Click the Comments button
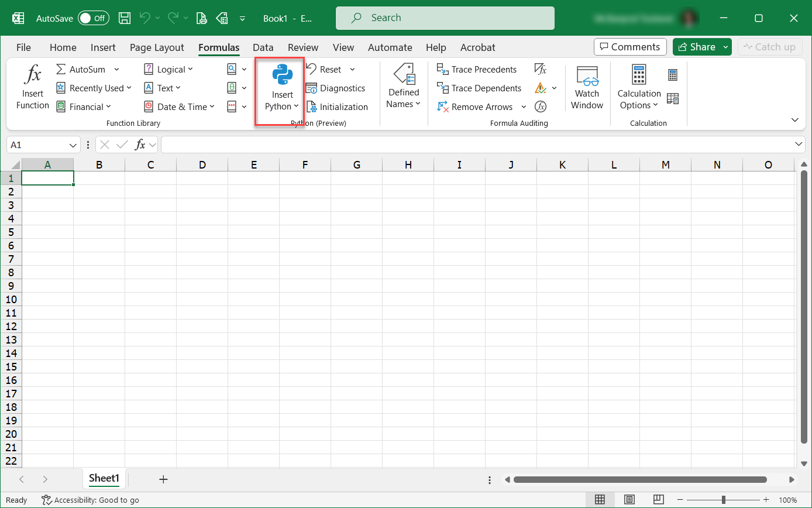Image resolution: width=812 pixels, height=508 pixels. pyautogui.click(x=629, y=47)
